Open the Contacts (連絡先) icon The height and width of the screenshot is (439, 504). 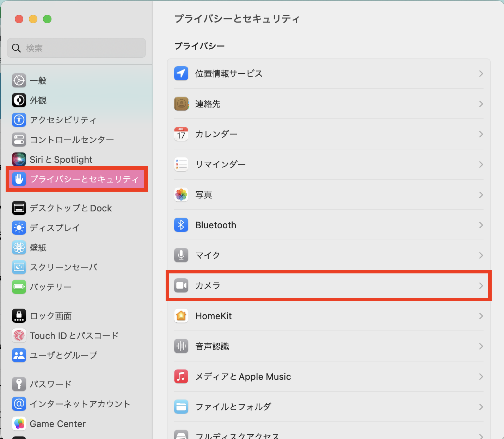point(181,104)
